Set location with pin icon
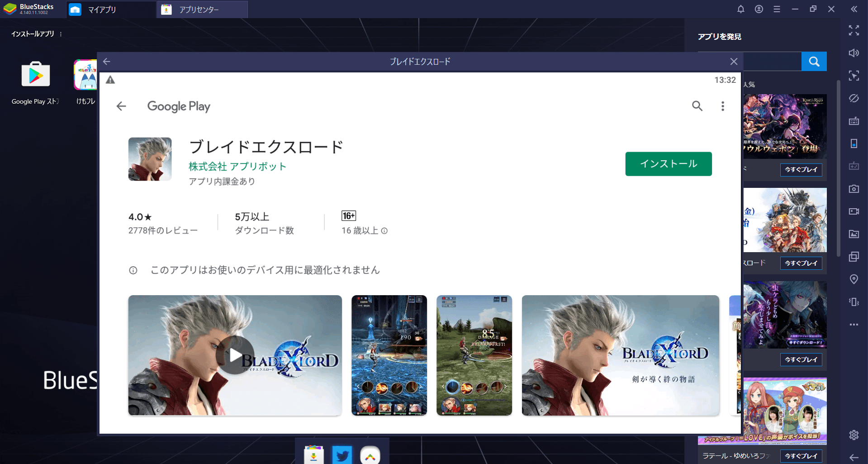Image resolution: width=868 pixels, height=464 pixels. (x=854, y=279)
